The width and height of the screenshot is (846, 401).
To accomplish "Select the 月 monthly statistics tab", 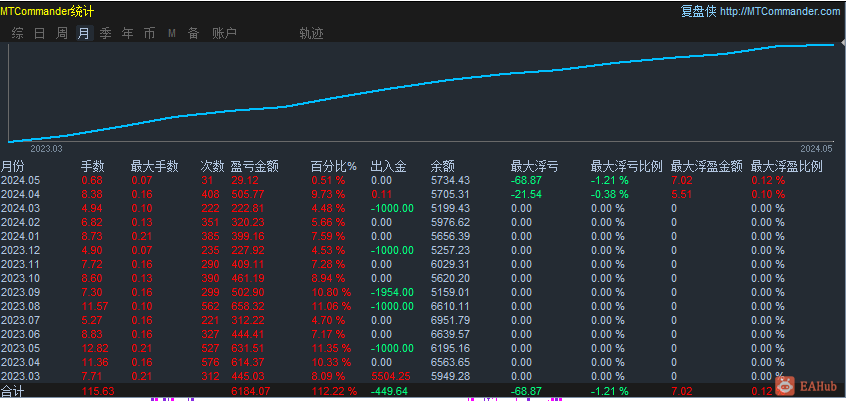I will pyautogui.click(x=84, y=33).
